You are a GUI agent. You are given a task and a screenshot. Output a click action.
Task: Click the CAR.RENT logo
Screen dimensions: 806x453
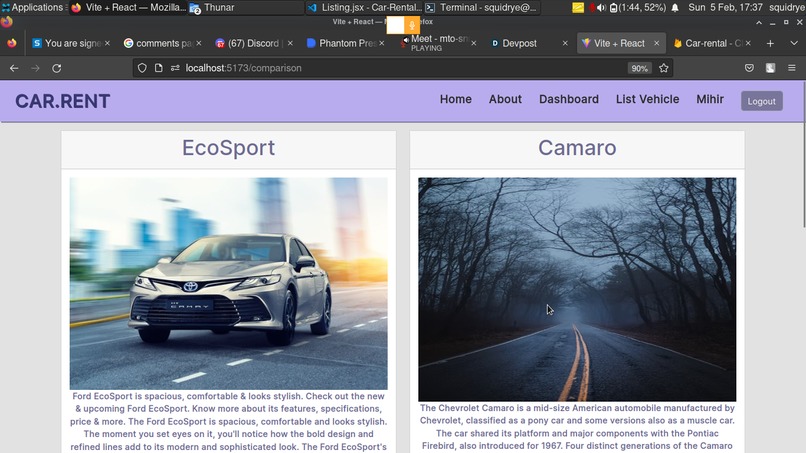click(63, 101)
